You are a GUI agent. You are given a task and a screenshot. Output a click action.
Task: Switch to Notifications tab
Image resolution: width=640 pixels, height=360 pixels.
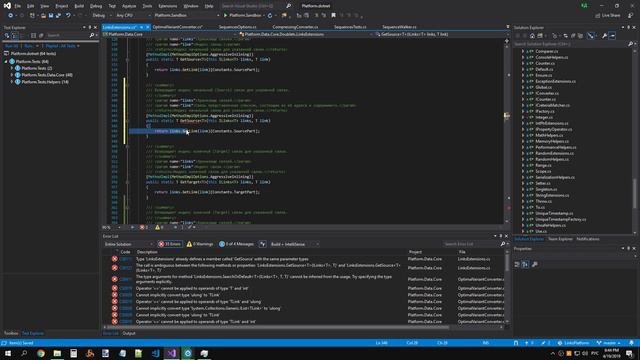point(588,239)
